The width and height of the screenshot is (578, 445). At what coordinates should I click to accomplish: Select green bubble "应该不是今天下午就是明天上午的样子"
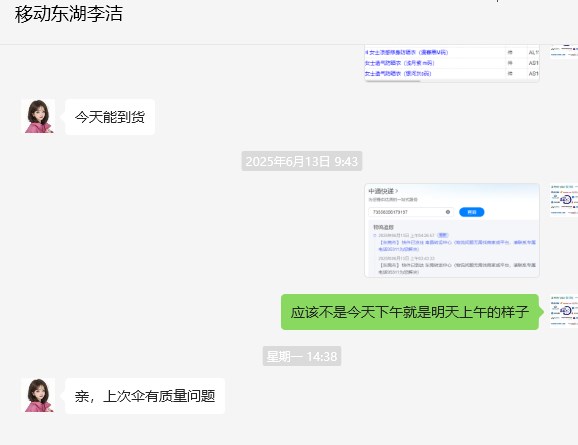coord(410,312)
